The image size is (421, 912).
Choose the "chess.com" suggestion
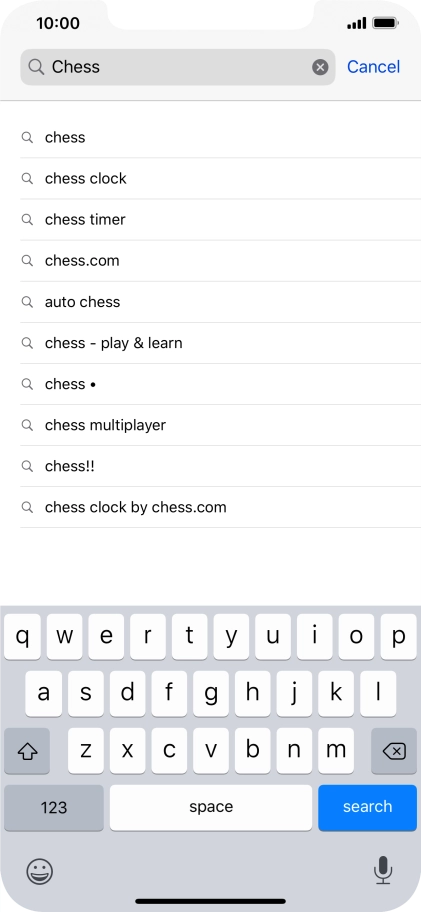[220, 261]
